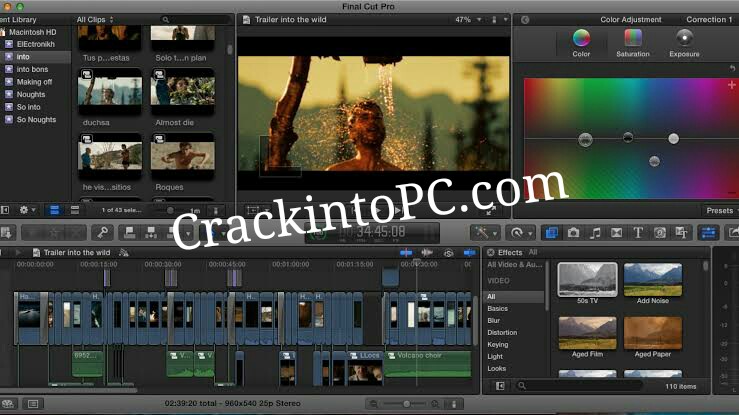Open the 47% viewer zoom dropdown
Screen dimensions: 739x415
(468, 20)
